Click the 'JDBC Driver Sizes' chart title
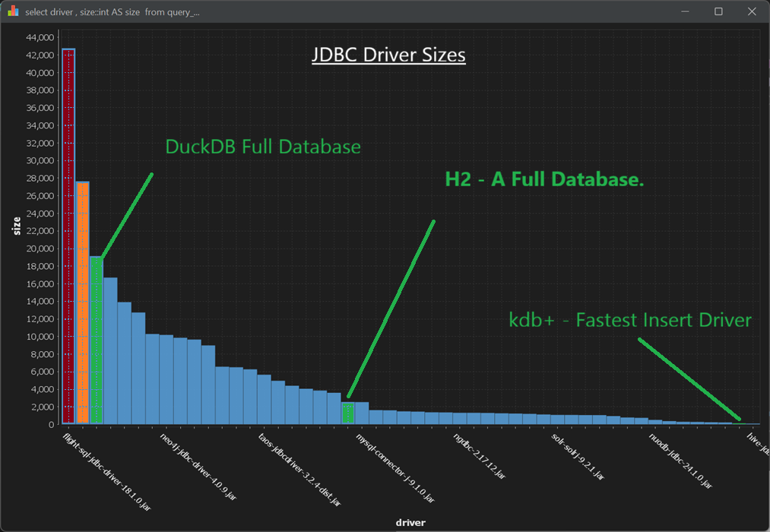770x532 pixels. 388,55
